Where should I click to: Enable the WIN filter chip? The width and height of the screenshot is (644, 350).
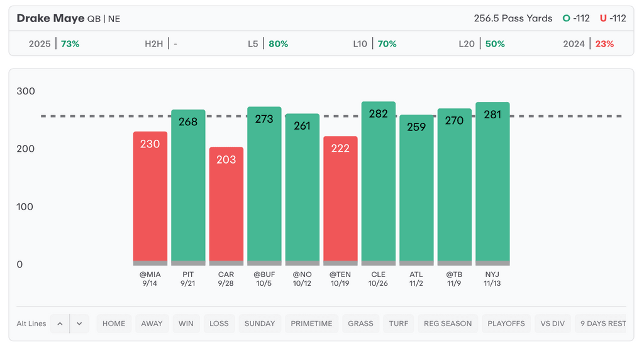[186, 324]
